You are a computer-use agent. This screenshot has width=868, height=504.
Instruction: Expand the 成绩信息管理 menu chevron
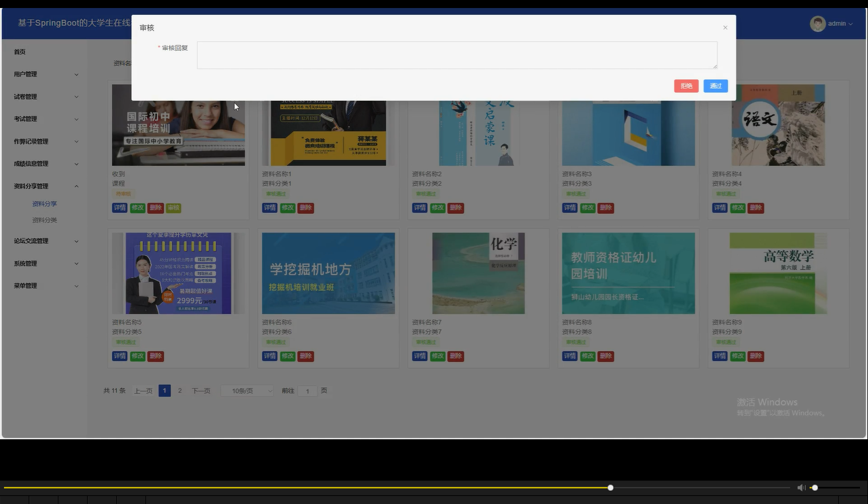(x=76, y=164)
